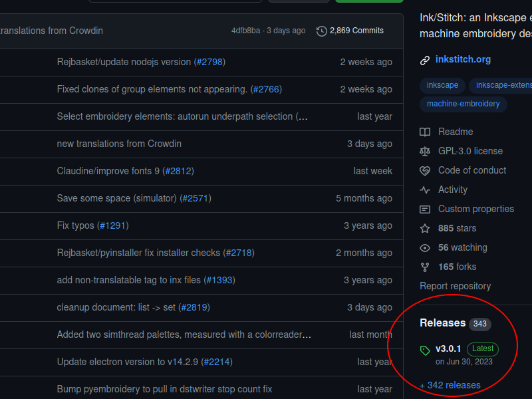This screenshot has width=532, height=399.
Task: Open the 885 stars link
Action: (457, 228)
